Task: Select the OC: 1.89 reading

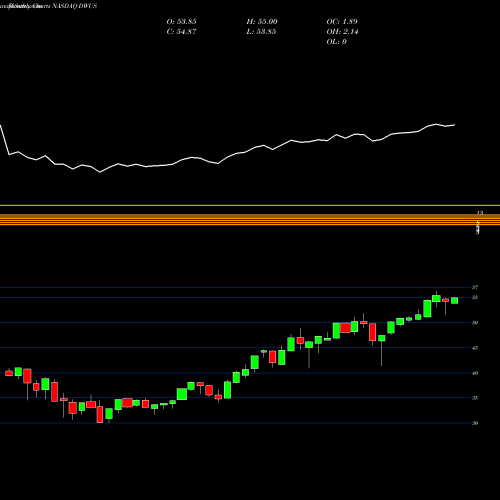Action: [x=342, y=22]
